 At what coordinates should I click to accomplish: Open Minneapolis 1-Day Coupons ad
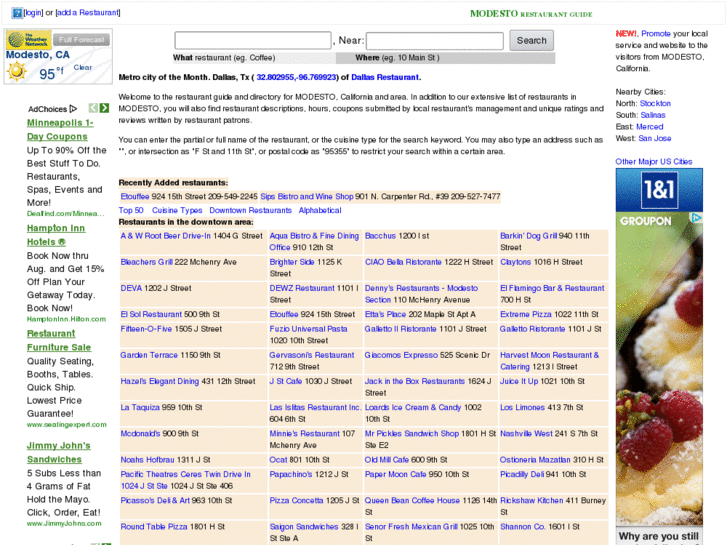(x=60, y=129)
